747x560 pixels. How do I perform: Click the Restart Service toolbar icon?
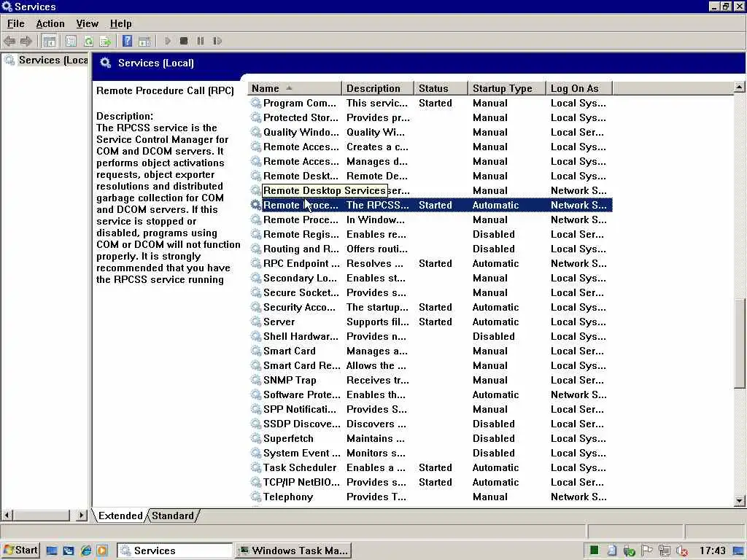pos(217,42)
